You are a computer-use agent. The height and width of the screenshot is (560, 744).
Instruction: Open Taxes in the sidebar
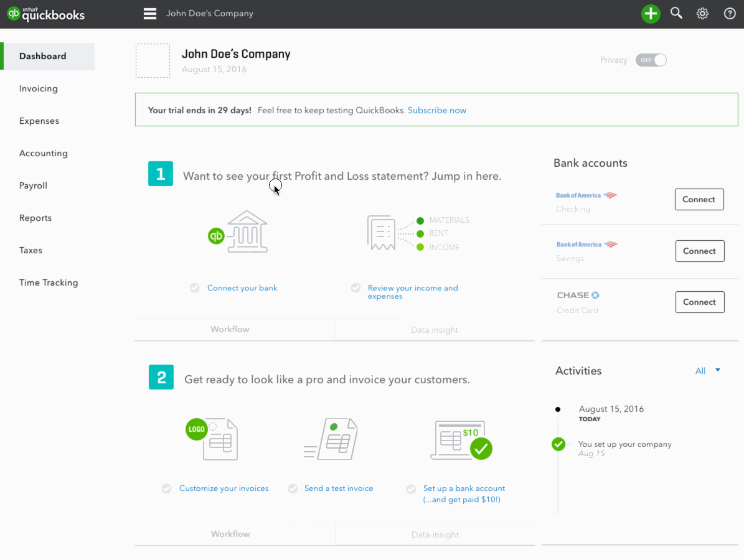click(31, 250)
